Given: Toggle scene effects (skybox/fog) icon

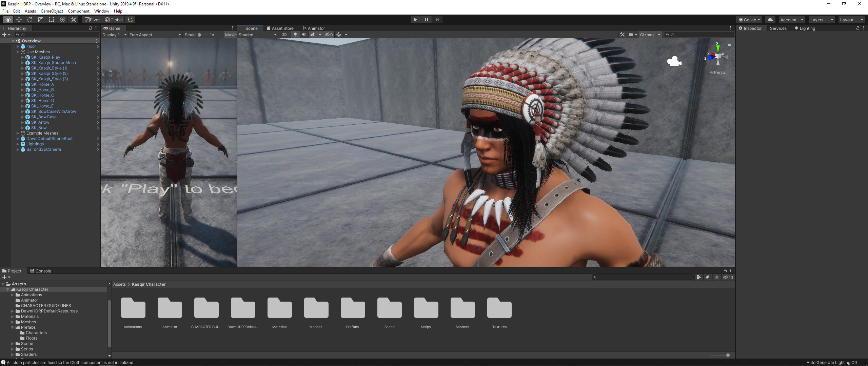Looking at the screenshot, I should point(313,35).
